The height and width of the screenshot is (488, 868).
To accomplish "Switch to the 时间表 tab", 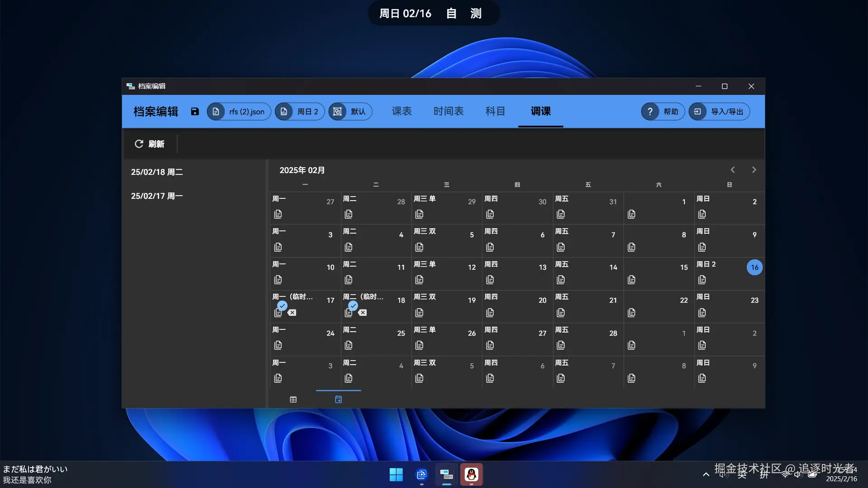I will coord(448,111).
